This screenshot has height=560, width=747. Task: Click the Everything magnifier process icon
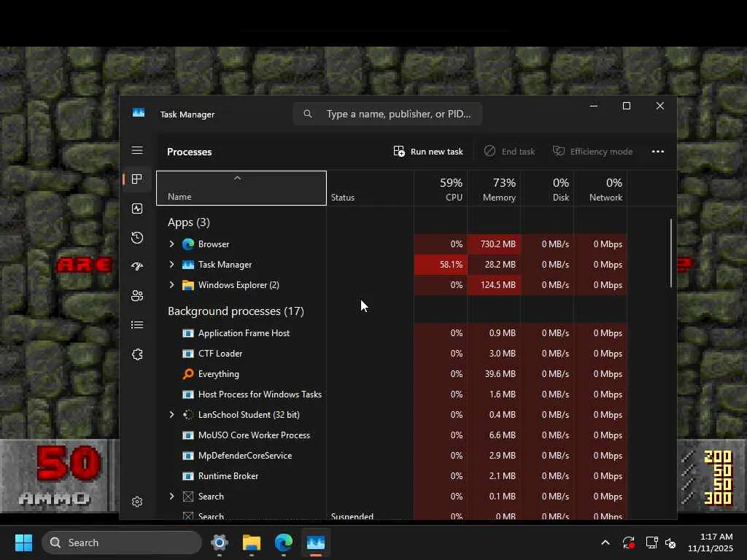click(x=188, y=374)
